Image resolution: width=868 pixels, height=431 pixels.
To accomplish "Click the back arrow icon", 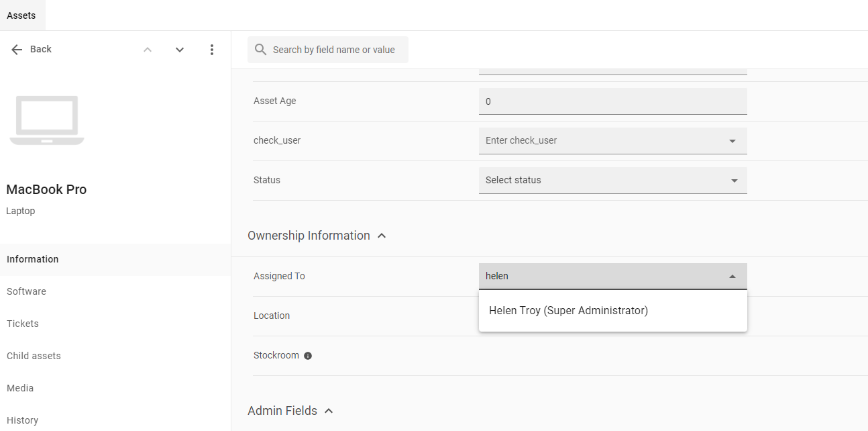I will click(17, 50).
